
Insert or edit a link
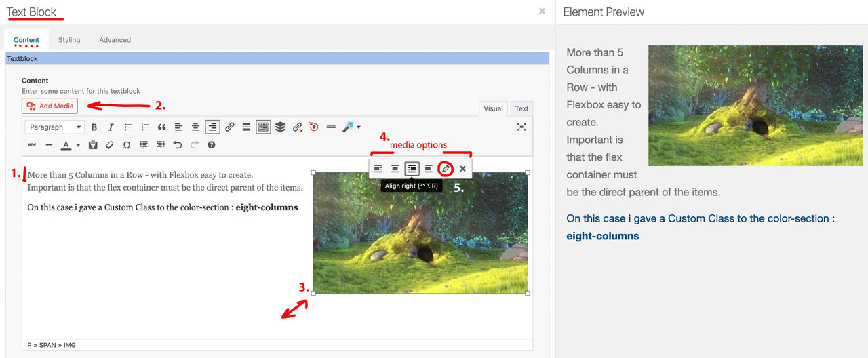click(230, 127)
